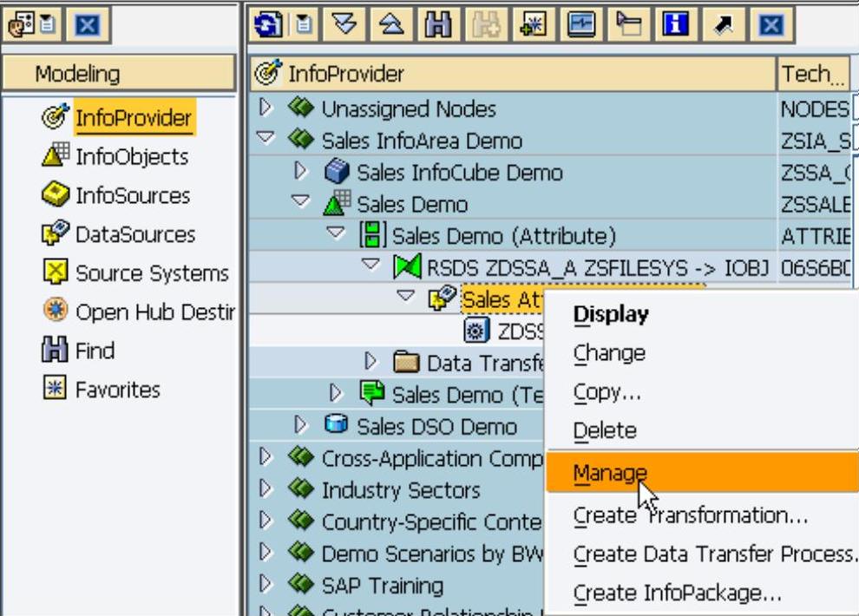This screenshot has height=616, width=859.
Task: Collapse the Sales InfoArea Demo node
Action: 266,137
